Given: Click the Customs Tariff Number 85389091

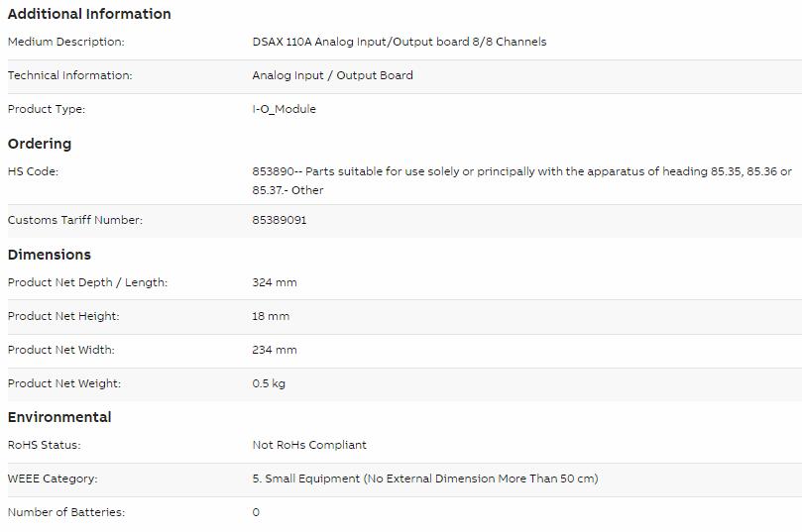Looking at the screenshot, I should (x=280, y=220).
